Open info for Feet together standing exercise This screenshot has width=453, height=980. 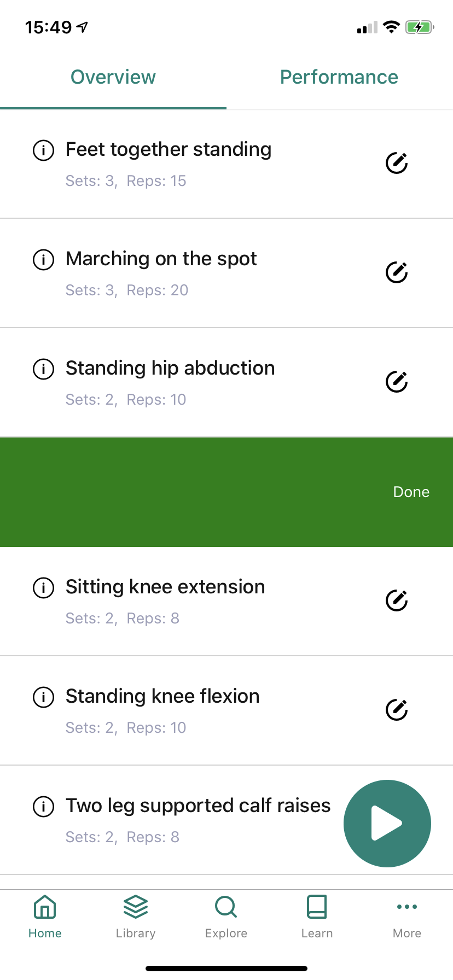[x=43, y=150]
